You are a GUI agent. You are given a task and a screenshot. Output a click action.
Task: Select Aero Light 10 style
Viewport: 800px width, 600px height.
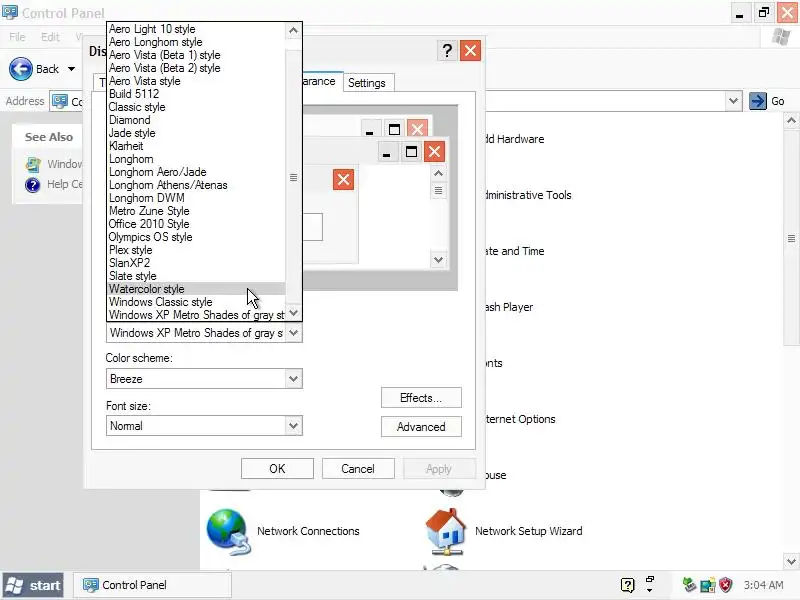point(196,29)
